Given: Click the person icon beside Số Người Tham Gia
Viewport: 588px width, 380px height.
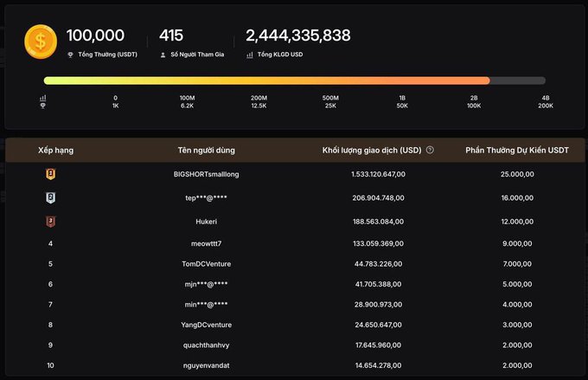Looking at the screenshot, I should (x=163, y=55).
